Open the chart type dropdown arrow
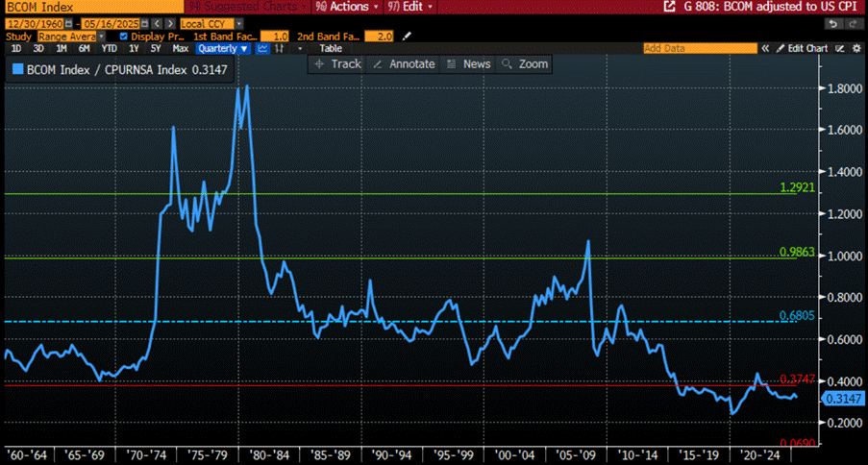The width and height of the screenshot is (868, 465). 301,48
